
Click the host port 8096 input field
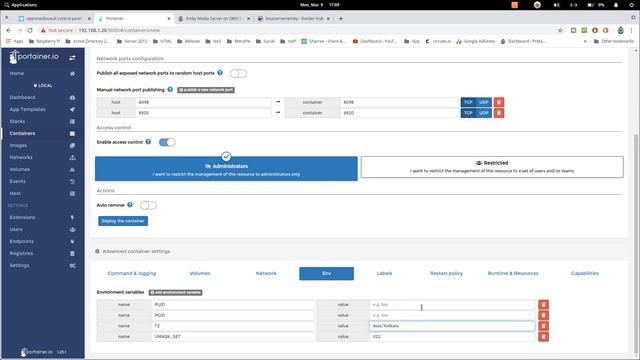click(x=203, y=102)
